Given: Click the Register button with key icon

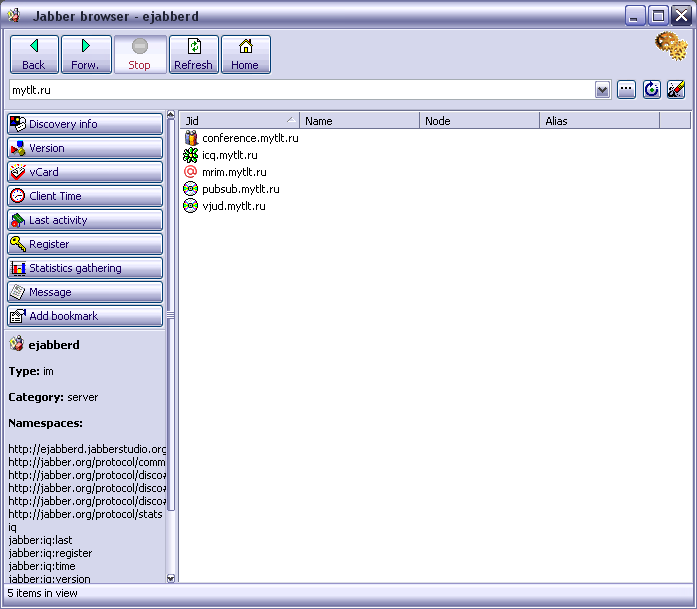Looking at the screenshot, I should [85, 244].
